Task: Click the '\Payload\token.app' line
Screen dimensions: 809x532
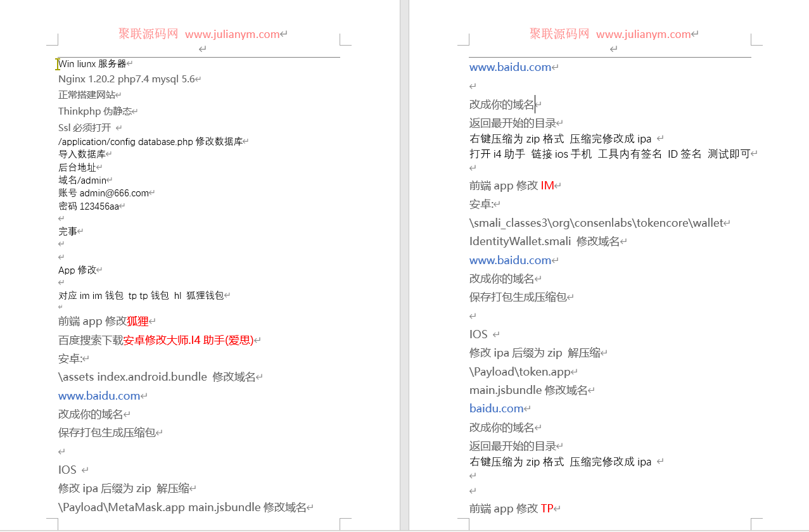Action: 520,372
